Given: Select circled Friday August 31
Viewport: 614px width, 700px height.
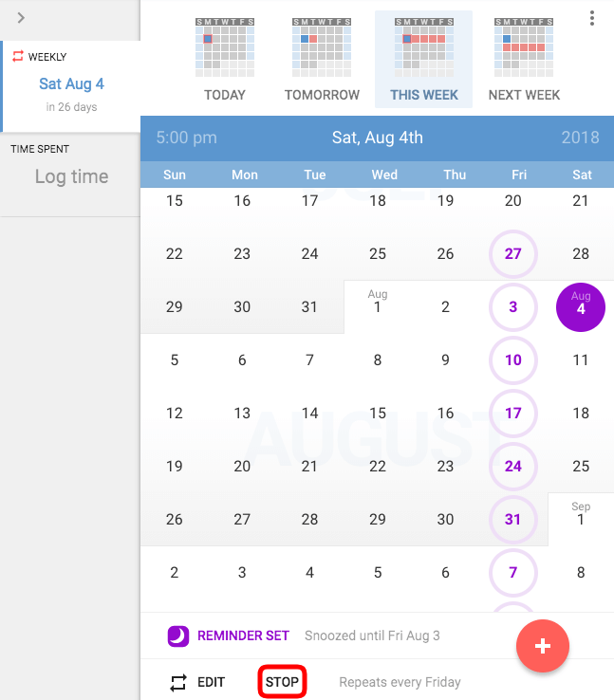Looking at the screenshot, I should pos(513,520).
